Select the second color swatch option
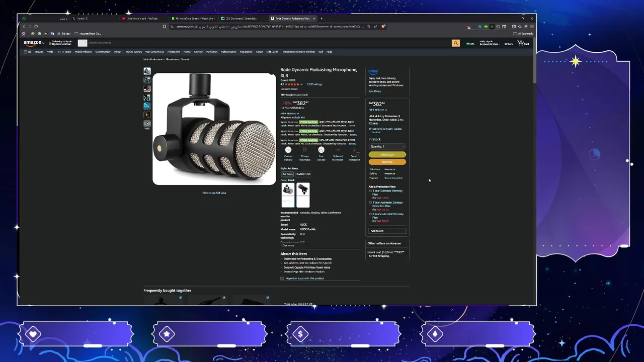Image resolution: width=644 pixels, height=362 pixels. 303,195
